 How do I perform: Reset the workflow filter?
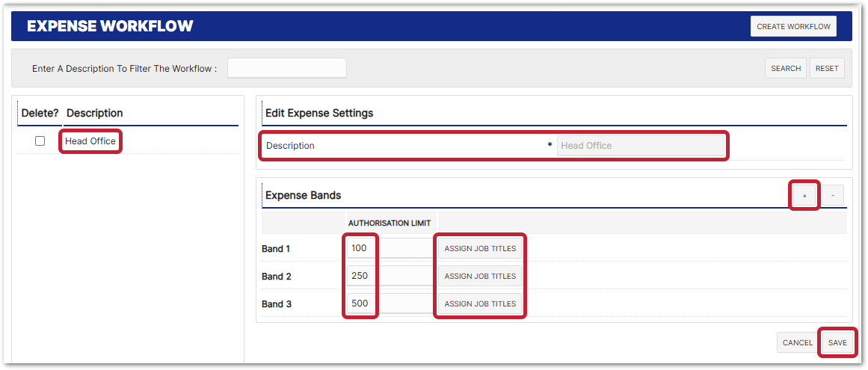[x=826, y=68]
